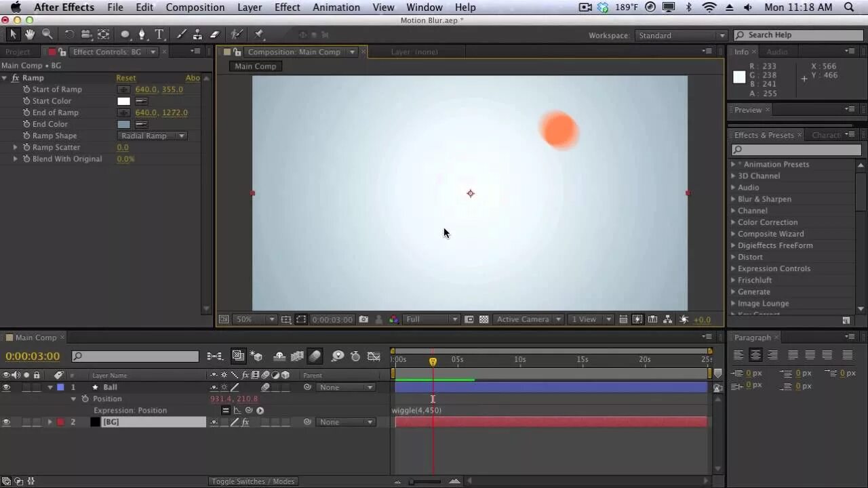Toggle the transparency grid in viewer

click(484, 319)
